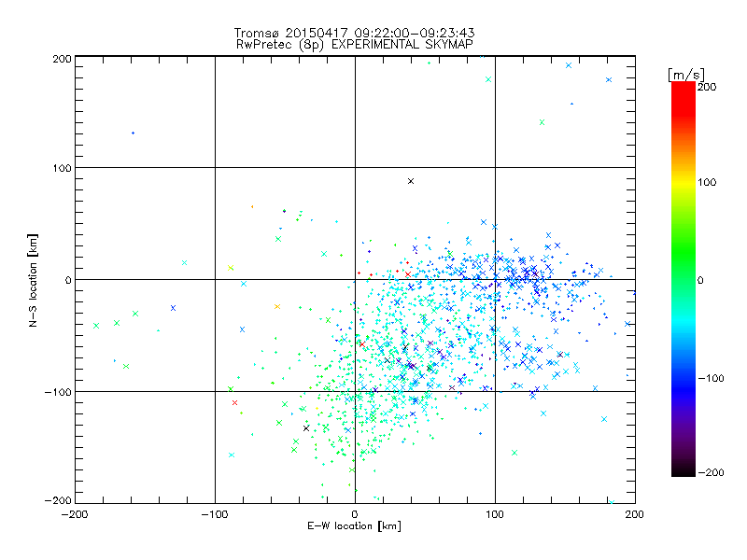Click the isolated black X marker near N-S 90
This screenshot has height=560, width=747.
tap(411, 181)
